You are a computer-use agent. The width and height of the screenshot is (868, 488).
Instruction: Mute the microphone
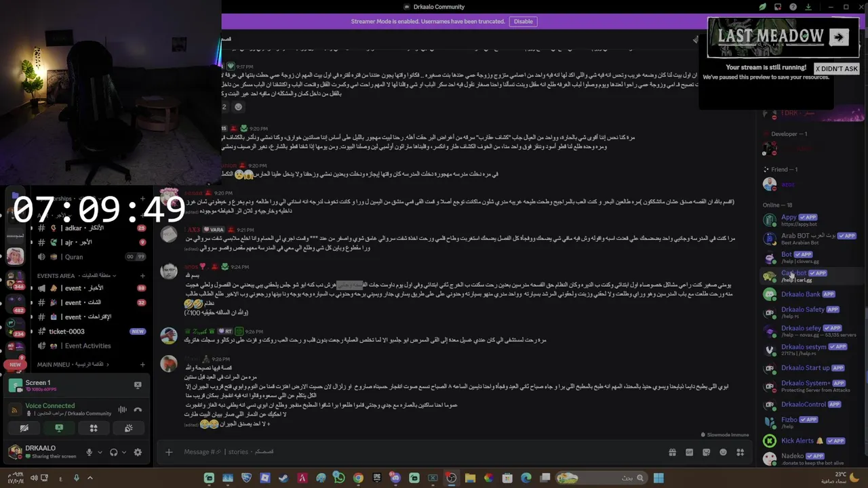click(x=89, y=452)
